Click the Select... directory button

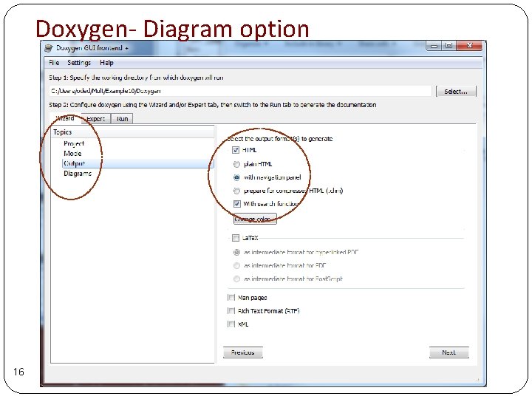click(456, 92)
